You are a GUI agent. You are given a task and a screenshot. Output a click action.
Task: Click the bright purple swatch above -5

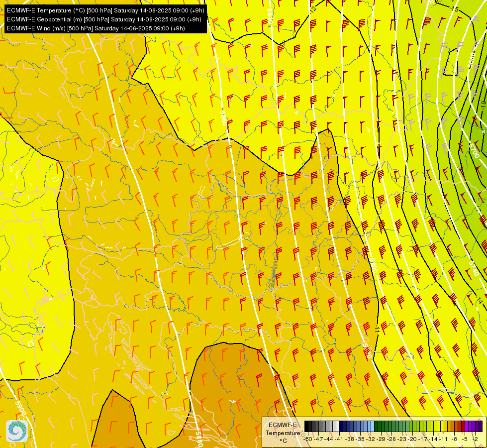click(467, 426)
